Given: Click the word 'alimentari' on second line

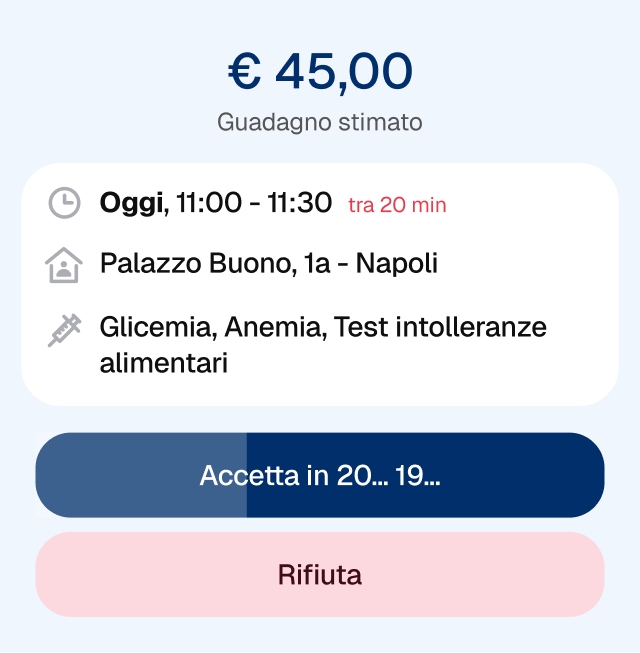Looking at the screenshot, I should click(164, 362).
